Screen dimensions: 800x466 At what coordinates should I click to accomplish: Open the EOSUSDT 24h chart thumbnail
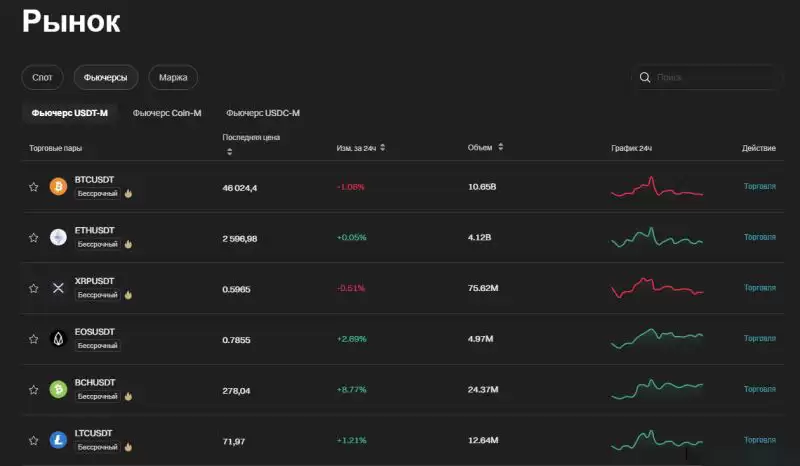[657, 338]
